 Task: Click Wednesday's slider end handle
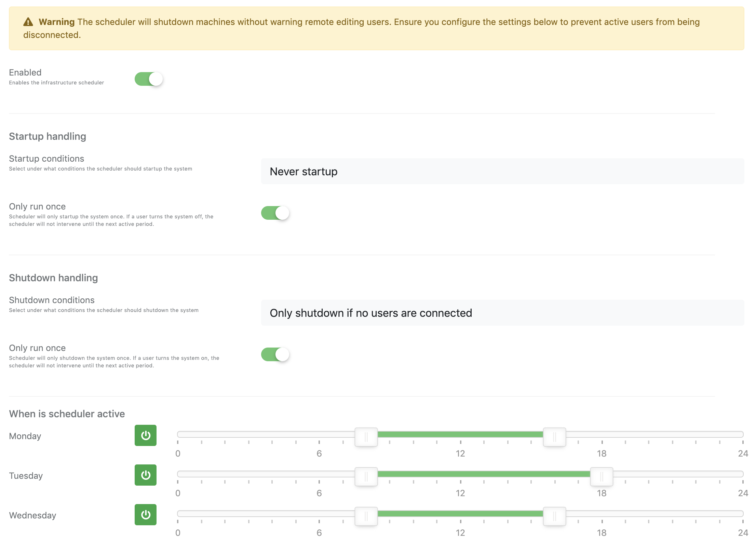coord(554,516)
